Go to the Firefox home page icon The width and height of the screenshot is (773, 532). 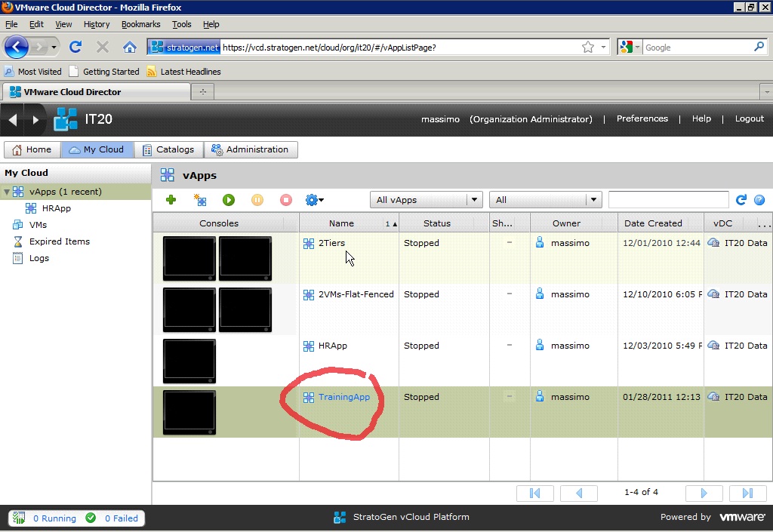coord(130,48)
